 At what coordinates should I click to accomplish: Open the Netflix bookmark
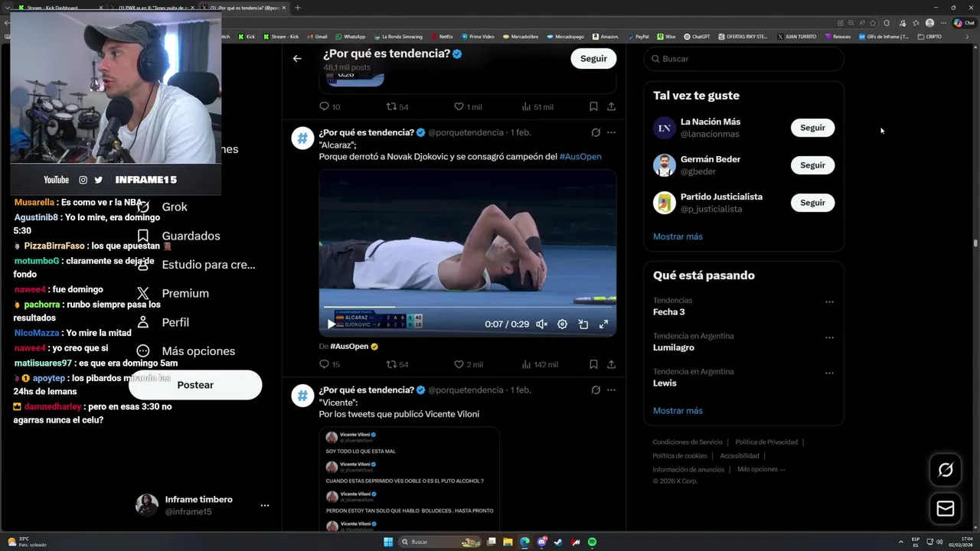pyautogui.click(x=442, y=37)
